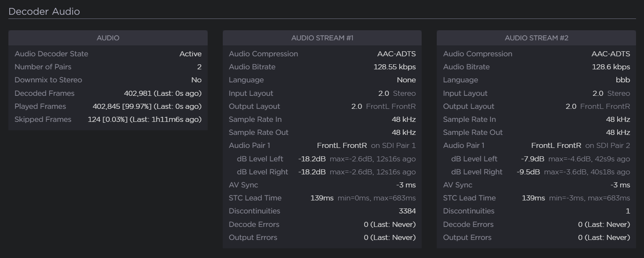This screenshot has width=644, height=258.
Task: Click the AUDIO panel header
Action: click(x=108, y=38)
